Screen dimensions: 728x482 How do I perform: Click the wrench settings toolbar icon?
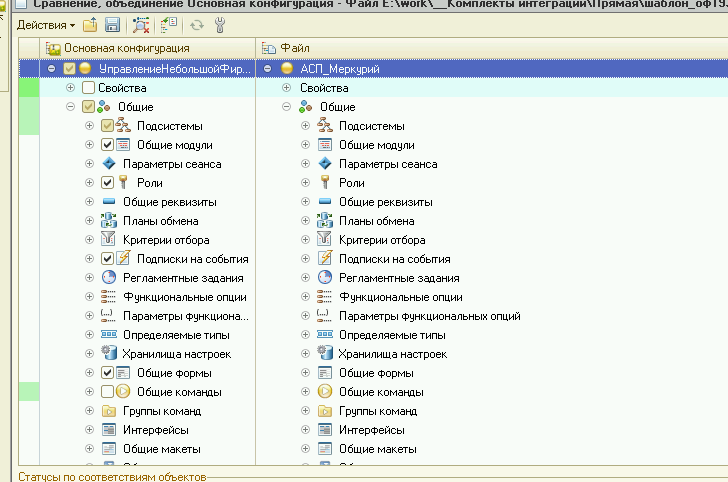(x=220, y=23)
